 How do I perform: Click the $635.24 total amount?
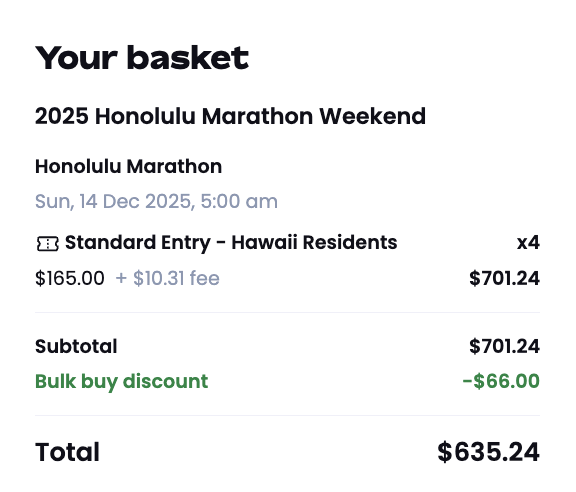[489, 452]
